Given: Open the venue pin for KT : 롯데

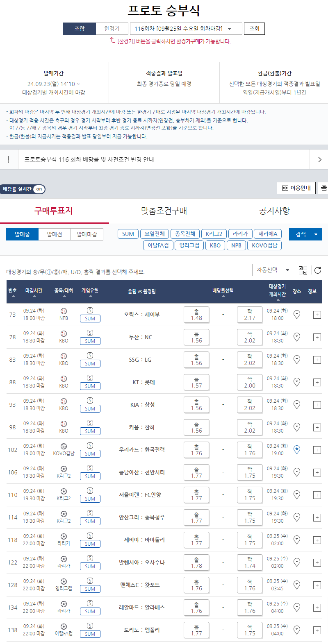Looking at the screenshot, I should point(297,382).
